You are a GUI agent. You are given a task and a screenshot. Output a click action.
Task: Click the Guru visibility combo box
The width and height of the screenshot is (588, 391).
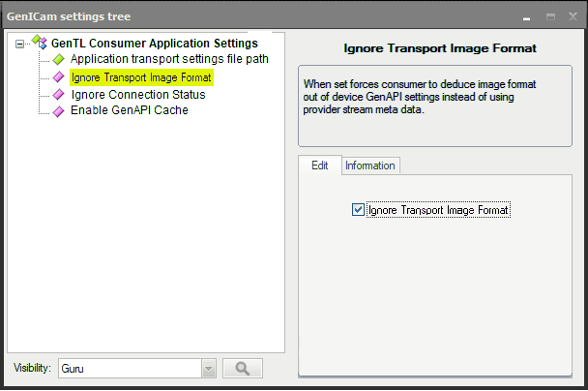(x=137, y=369)
